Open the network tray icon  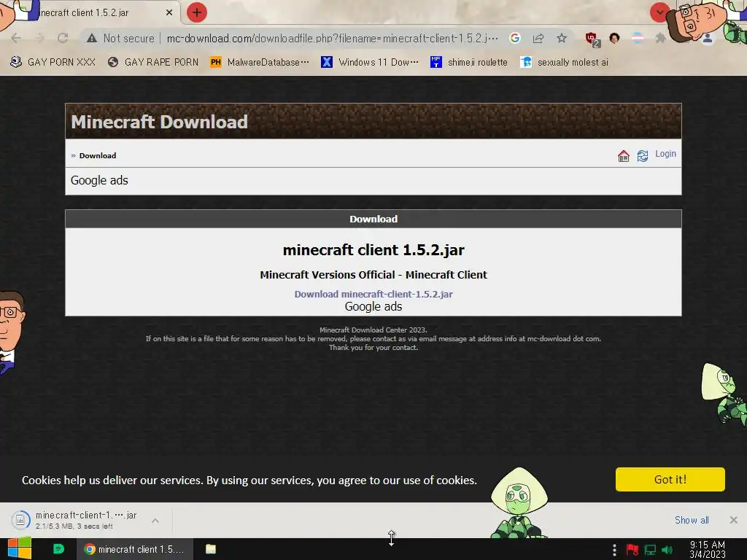650,550
